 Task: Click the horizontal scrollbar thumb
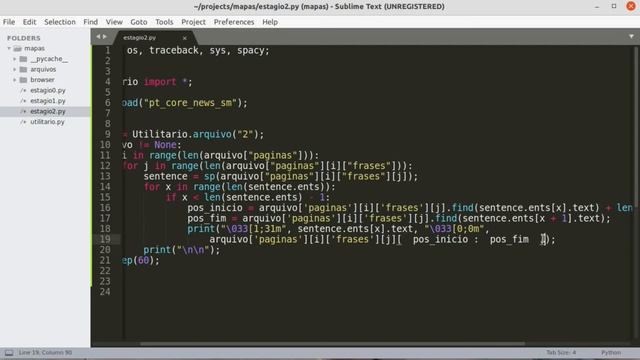[x=332, y=344]
